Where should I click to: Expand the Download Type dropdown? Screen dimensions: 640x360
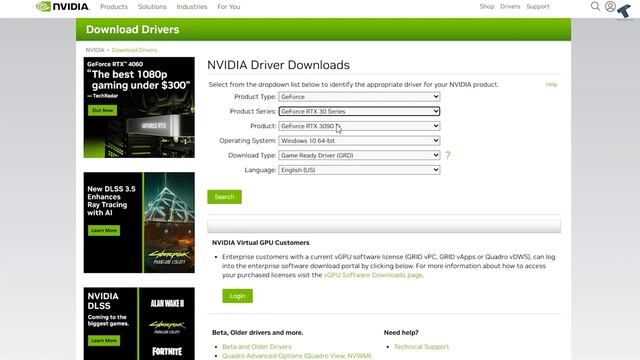click(359, 156)
